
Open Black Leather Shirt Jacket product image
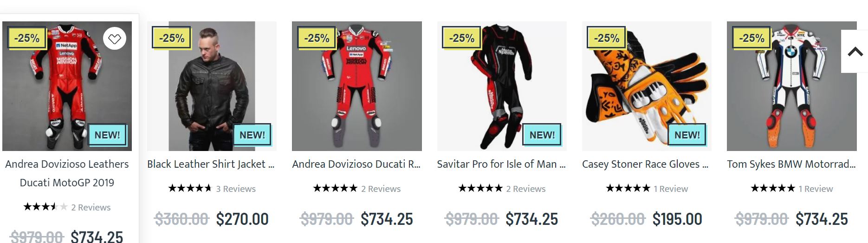pyautogui.click(x=212, y=86)
